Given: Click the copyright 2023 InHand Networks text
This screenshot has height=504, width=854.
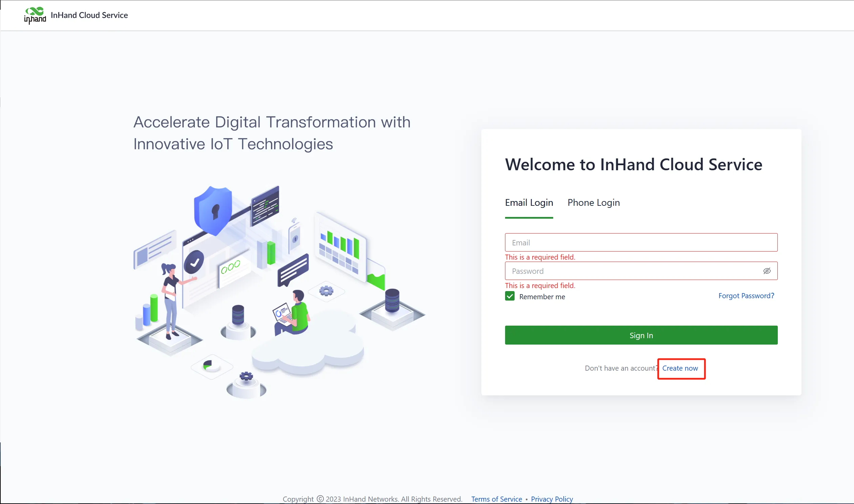Looking at the screenshot, I should pos(372,499).
